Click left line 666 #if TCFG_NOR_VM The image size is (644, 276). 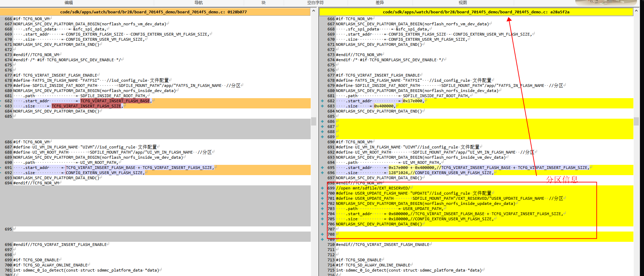pyautogui.click(x=31, y=19)
